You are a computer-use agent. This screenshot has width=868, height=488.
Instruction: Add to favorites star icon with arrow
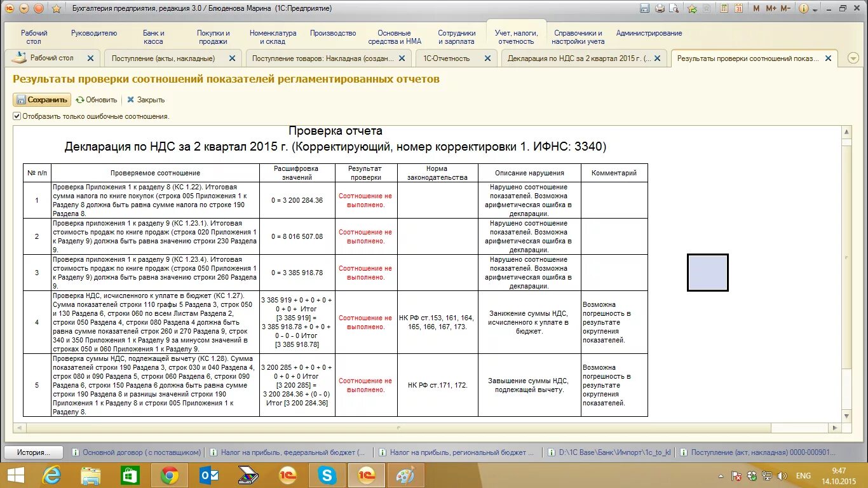click(692, 8)
